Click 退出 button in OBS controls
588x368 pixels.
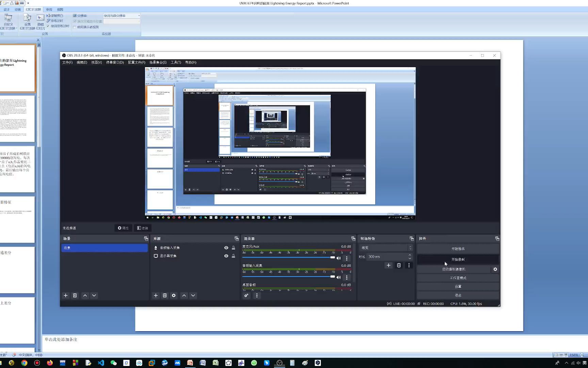458,295
